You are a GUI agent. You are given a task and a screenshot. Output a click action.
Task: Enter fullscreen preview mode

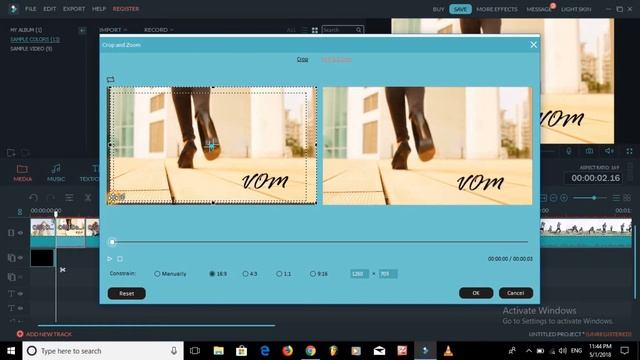[x=629, y=151]
